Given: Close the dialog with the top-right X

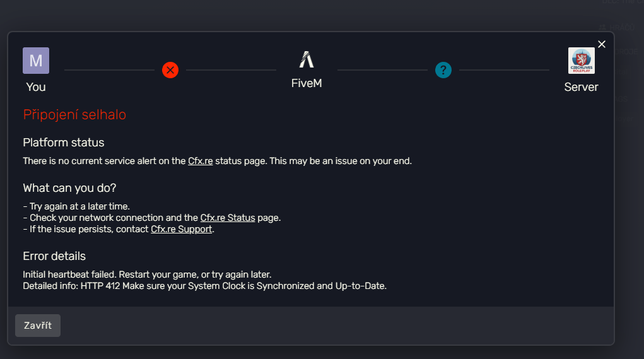Looking at the screenshot, I should point(602,44).
